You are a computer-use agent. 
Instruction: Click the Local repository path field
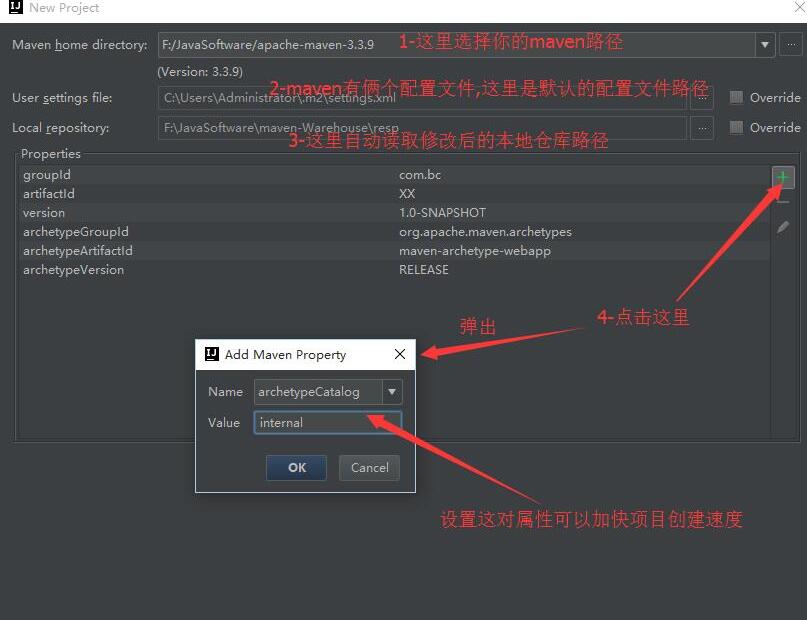(422, 128)
